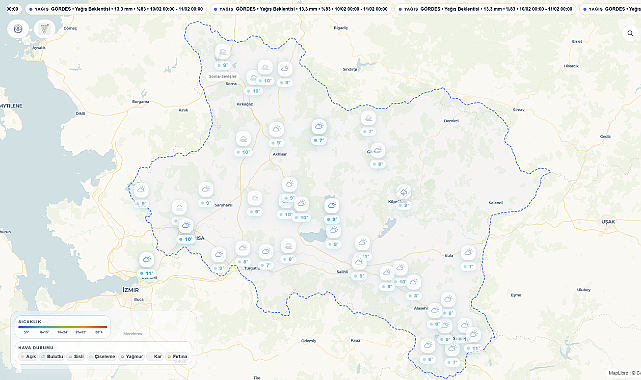Click the counter pill at the ticker start
This screenshot has width=641, height=380.
point(13,9)
